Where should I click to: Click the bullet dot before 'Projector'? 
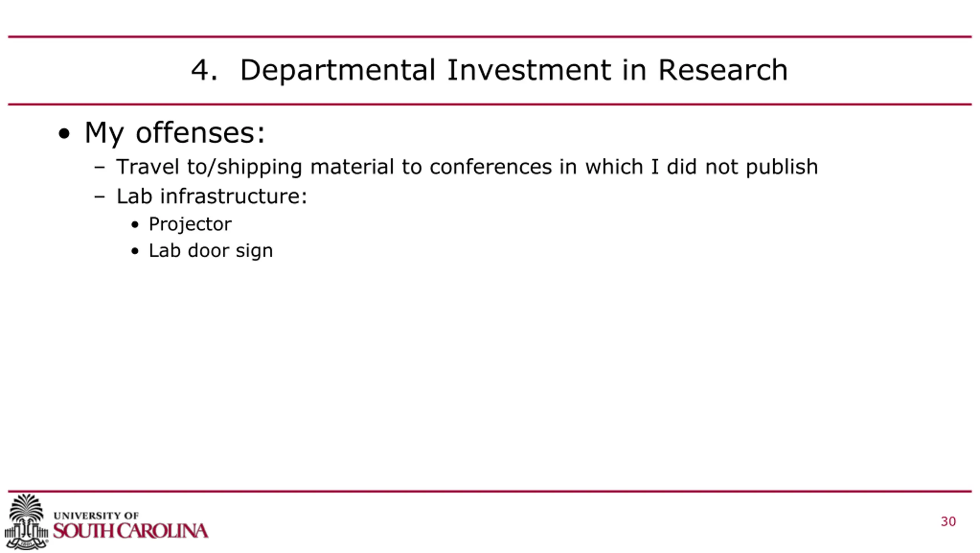(x=135, y=225)
